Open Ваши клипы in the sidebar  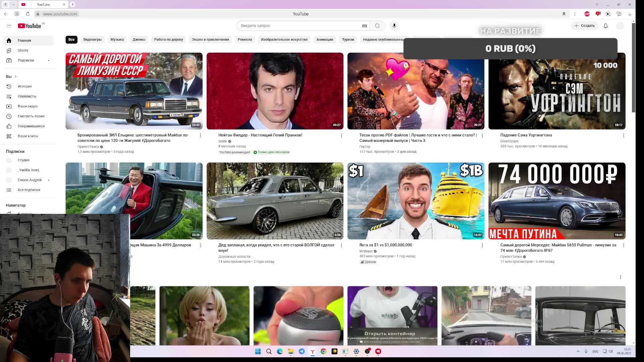pos(29,136)
